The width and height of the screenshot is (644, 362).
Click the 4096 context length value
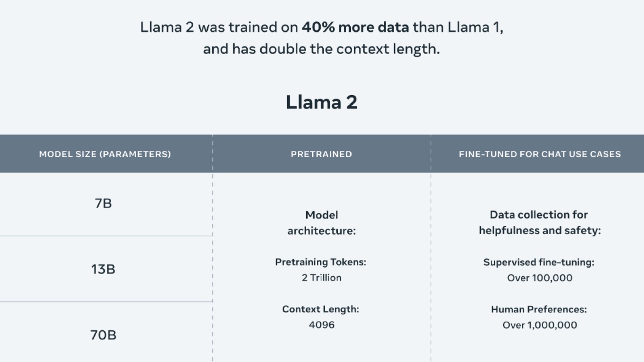[322, 325]
